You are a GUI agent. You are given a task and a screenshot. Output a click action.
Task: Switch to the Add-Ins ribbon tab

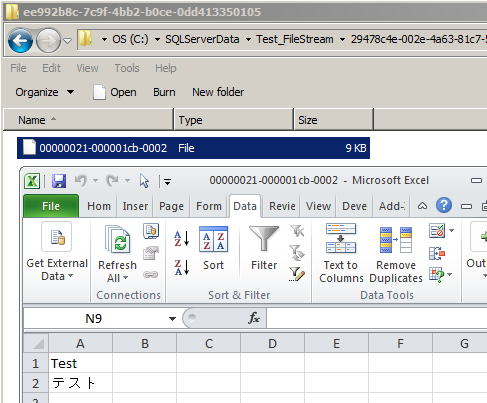click(392, 206)
